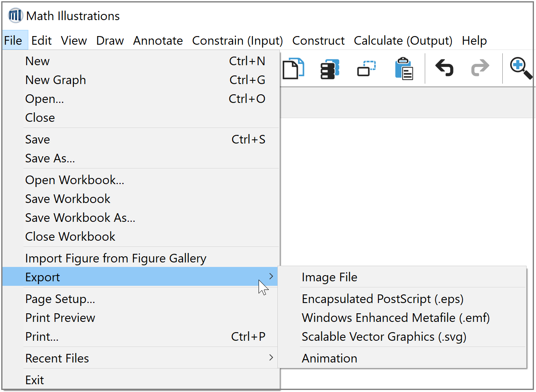The height and width of the screenshot is (392, 536).
Task: Select New Graph in File menu
Action: point(55,80)
